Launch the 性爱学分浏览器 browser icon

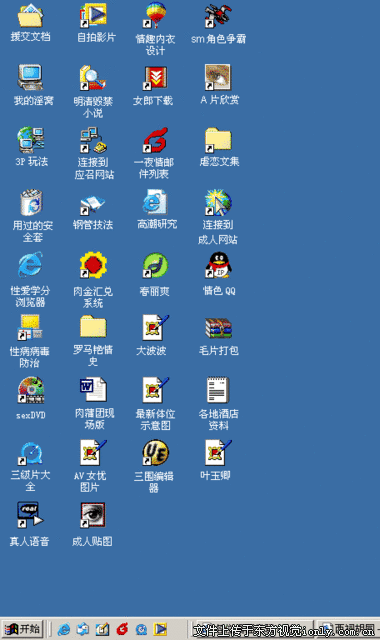(x=30, y=265)
